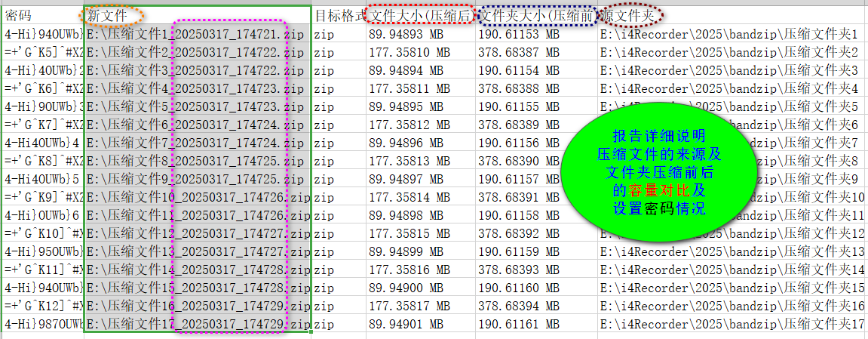Click the cell E:\压缩文件13_20250317_174727.zip
This screenshot has width=868, height=339.
tap(198, 251)
